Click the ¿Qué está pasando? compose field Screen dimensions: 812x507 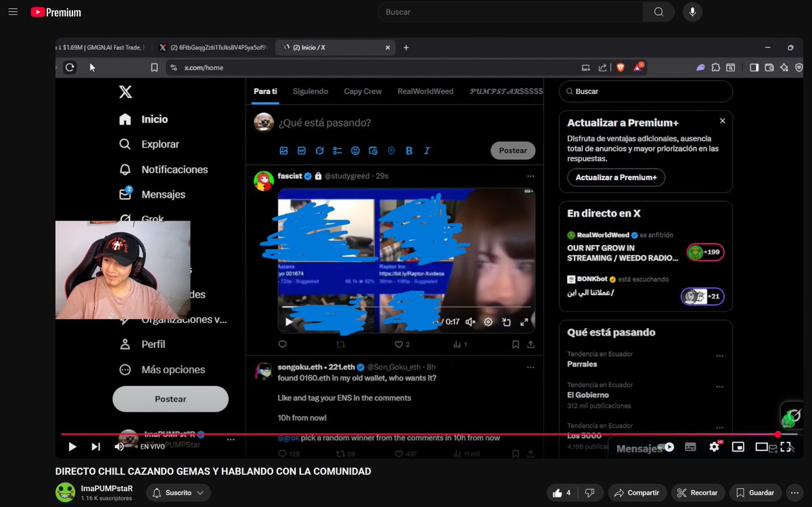click(x=325, y=123)
